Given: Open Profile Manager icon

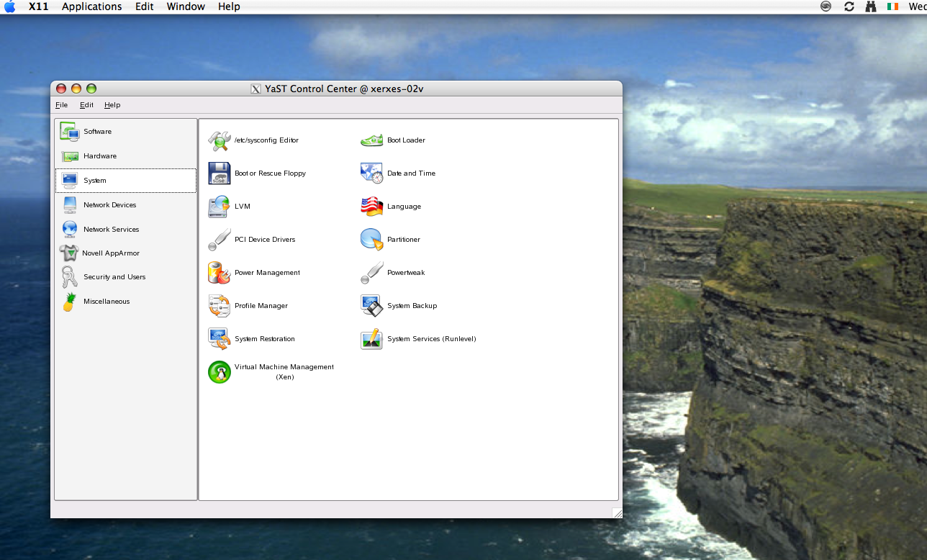Looking at the screenshot, I should click(x=220, y=306).
